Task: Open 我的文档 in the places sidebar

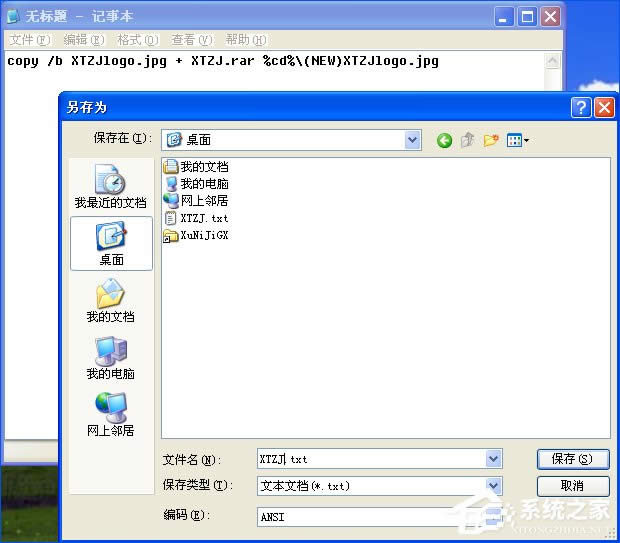Action: click(111, 300)
